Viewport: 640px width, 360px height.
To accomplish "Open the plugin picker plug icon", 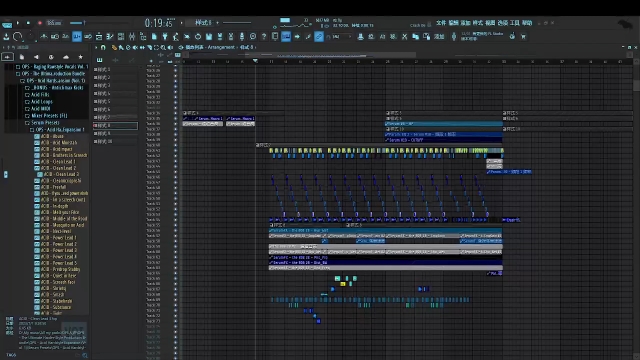I will [165, 37].
